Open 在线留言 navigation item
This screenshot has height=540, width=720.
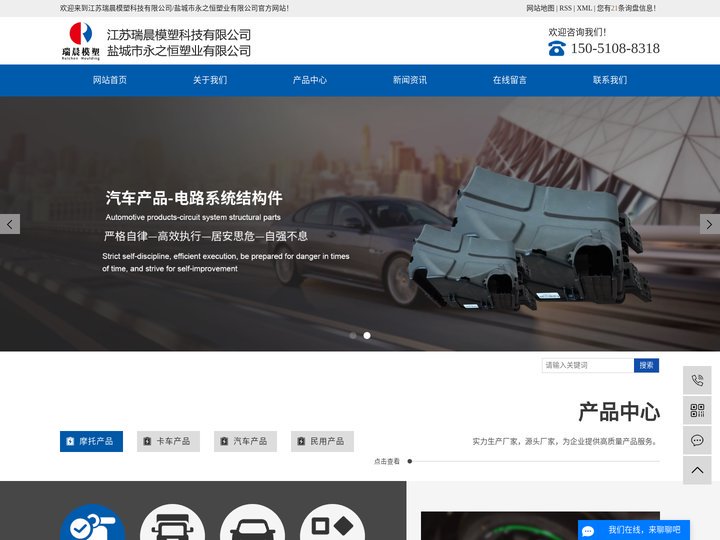point(510,80)
